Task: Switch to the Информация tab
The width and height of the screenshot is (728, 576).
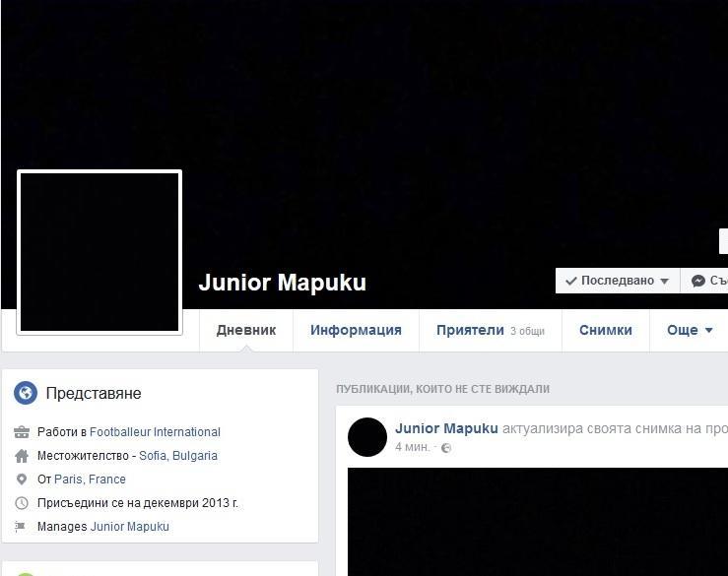Action: 356,330
